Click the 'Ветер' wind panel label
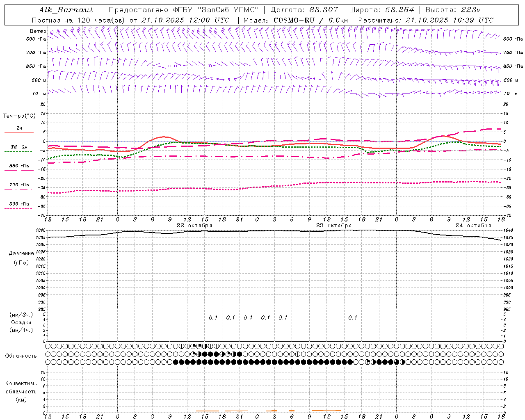Image resolution: width=525 pixels, height=420 pixels. pyautogui.click(x=38, y=31)
